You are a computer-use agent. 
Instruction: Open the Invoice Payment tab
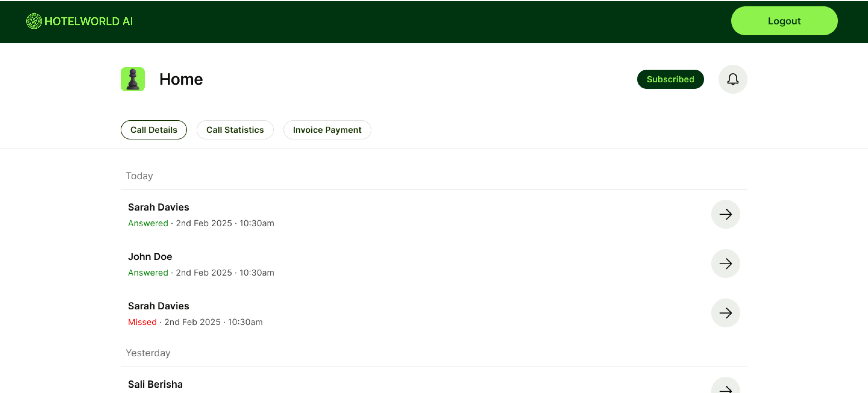coord(327,130)
